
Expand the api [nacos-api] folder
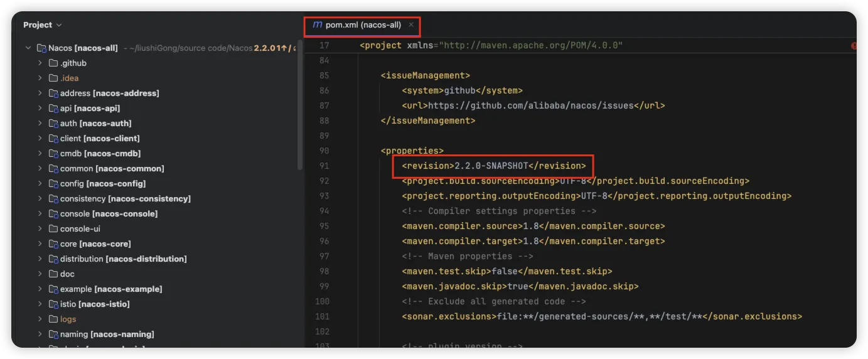[40, 109]
